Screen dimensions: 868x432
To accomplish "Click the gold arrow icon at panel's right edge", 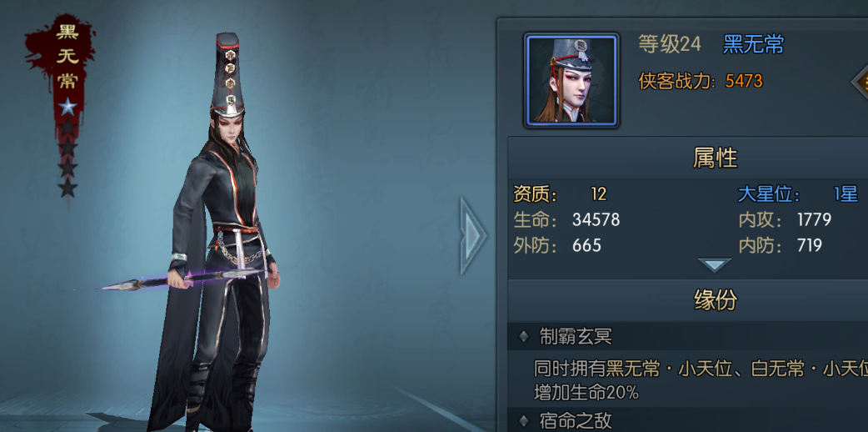I will (860, 82).
